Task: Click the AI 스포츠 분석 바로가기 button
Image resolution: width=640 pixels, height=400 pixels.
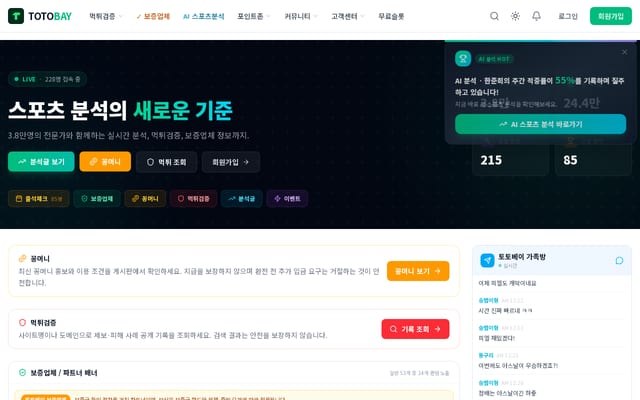Action: 540,124
